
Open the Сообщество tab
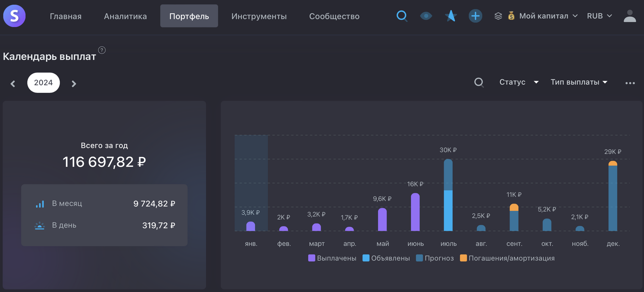pyautogui.click(x=334, y=16)
